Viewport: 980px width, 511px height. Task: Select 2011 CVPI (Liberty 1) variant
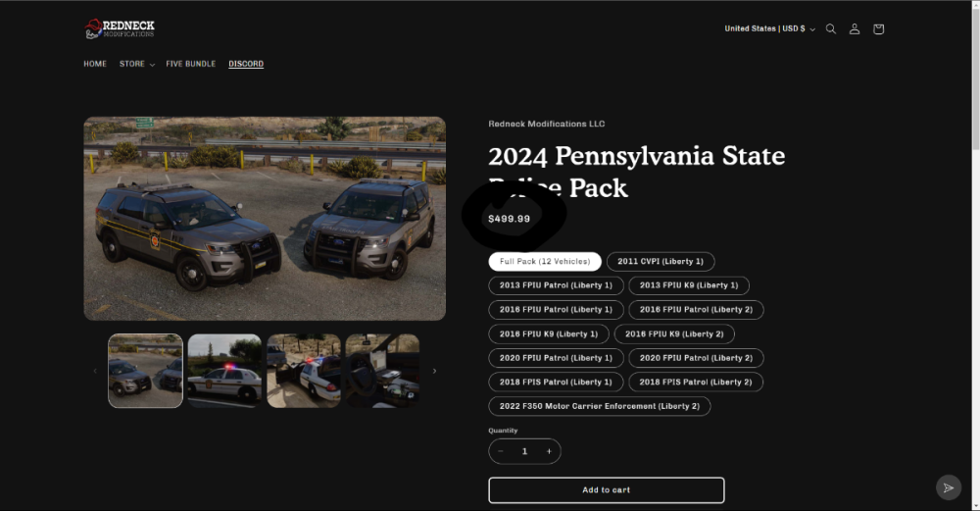click(x=661, y=262)
